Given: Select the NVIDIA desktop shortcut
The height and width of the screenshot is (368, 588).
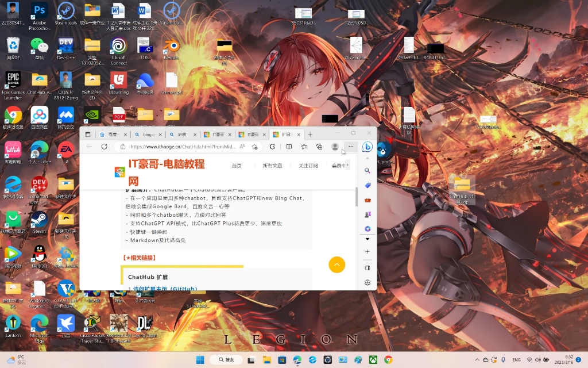Looking at the screenshot, I should tap(92, 115).
